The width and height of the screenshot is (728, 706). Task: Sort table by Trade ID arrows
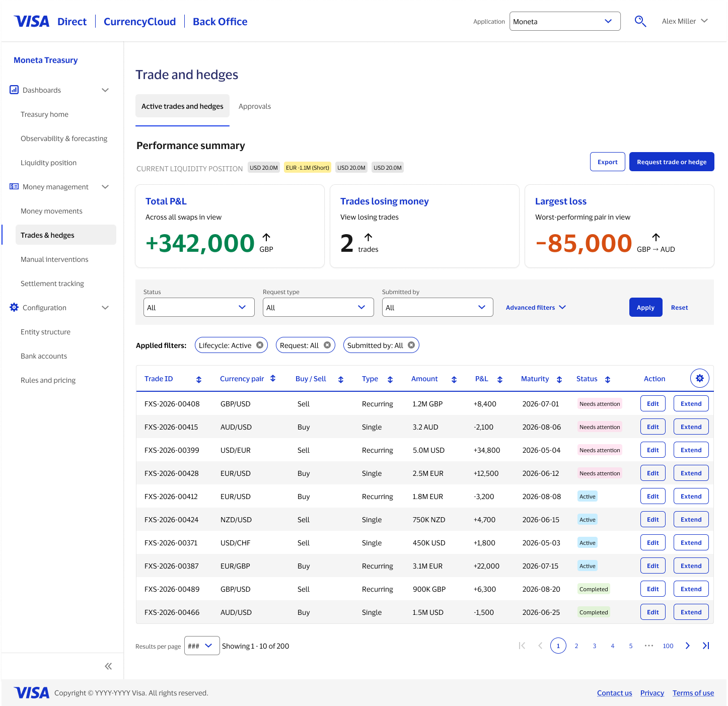[199, 380]
